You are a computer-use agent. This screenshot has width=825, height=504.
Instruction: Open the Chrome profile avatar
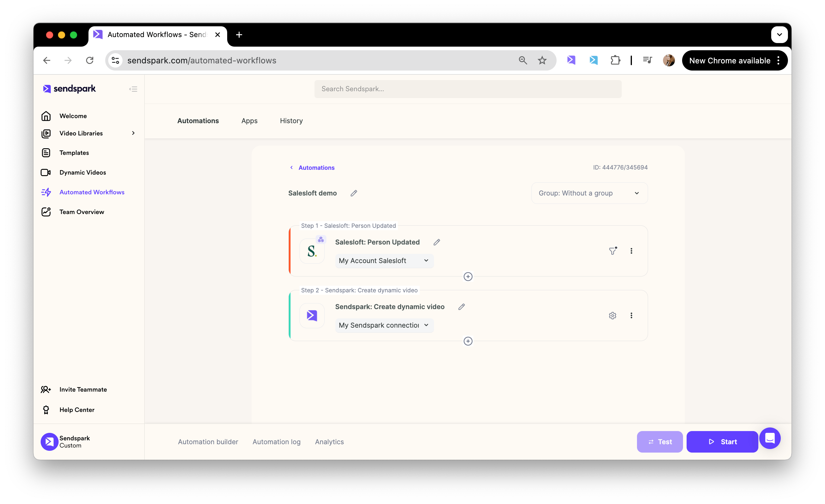(669, 60)
